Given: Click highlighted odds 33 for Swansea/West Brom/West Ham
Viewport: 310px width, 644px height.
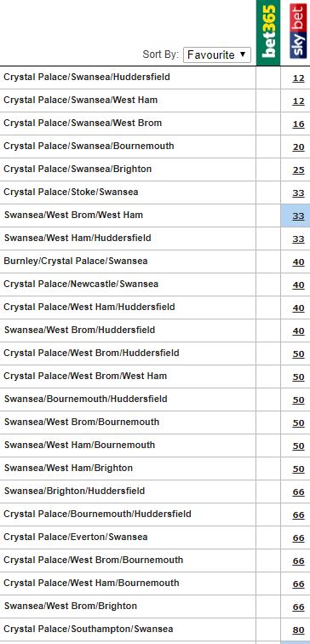Looking at the screenshot, I should click(298, 216).
